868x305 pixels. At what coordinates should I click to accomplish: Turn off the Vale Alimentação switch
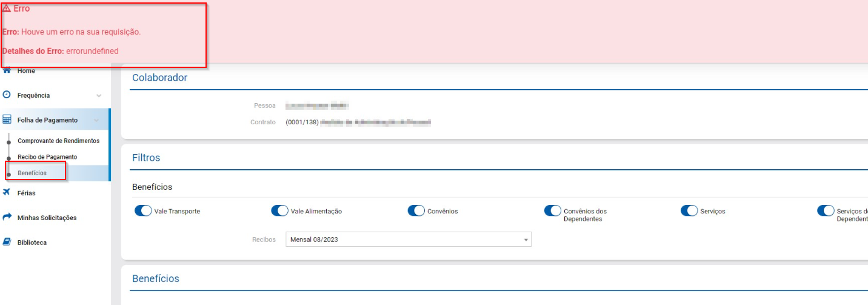(x=279, y=211)
